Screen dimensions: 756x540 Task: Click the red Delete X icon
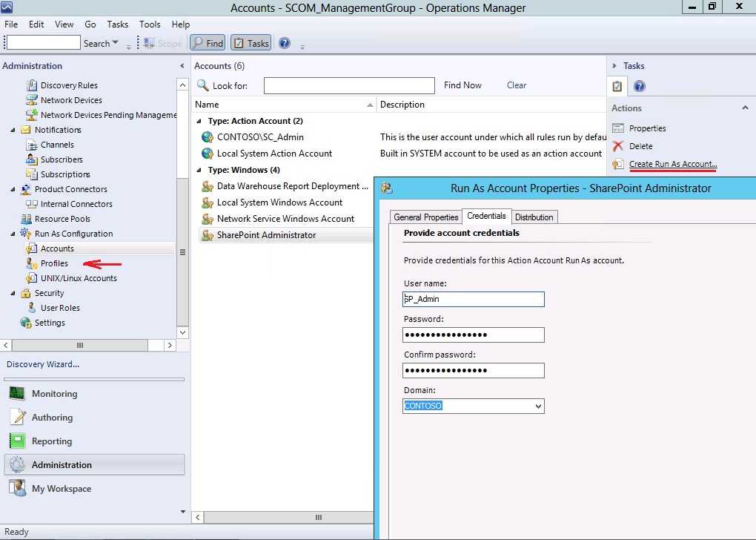618,146
